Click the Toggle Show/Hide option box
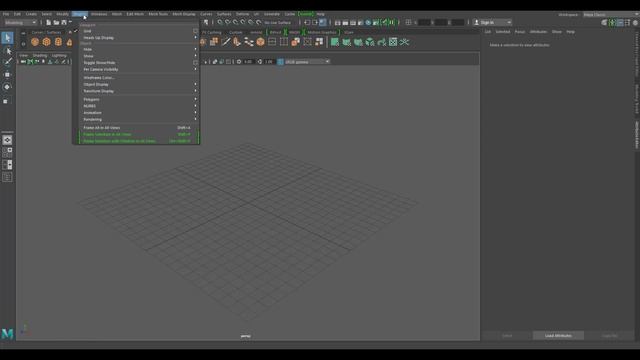Viewport: 640px width, 360px height. pyautogui.click(x=196, y=63)
